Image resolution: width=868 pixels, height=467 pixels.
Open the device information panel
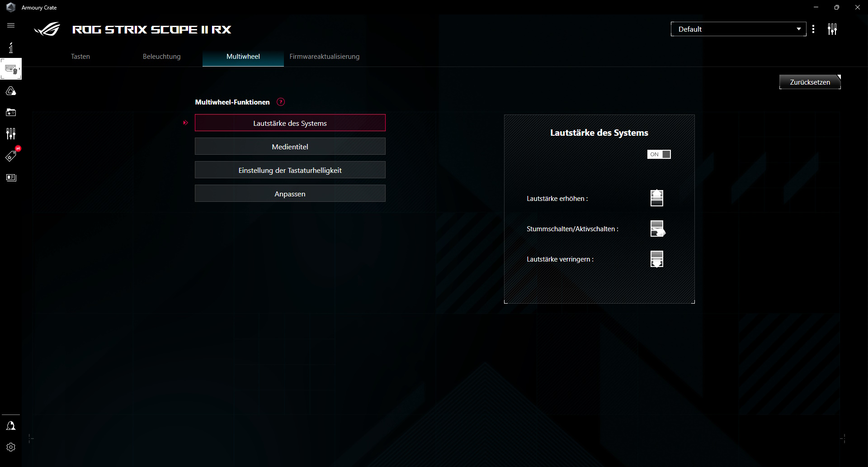point(11,47)
